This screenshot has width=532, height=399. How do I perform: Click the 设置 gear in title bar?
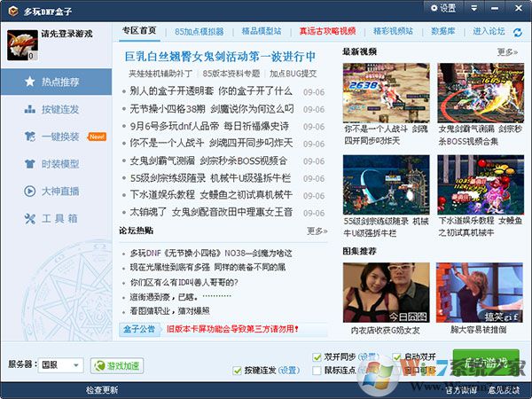[x=443, y=8]
